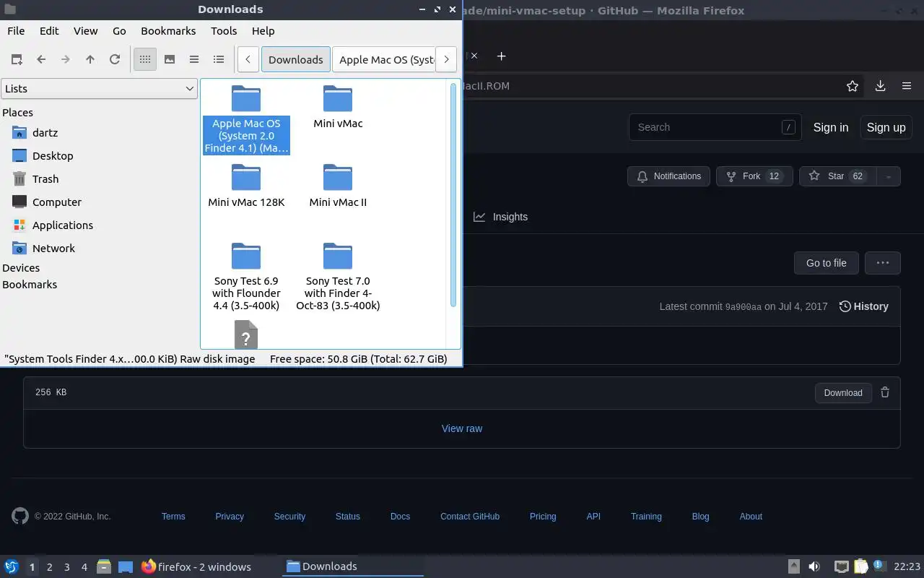Screen dimensions: 924x578
Task: Open Firefox hamburger menu
Action: (x=907, y=86)
